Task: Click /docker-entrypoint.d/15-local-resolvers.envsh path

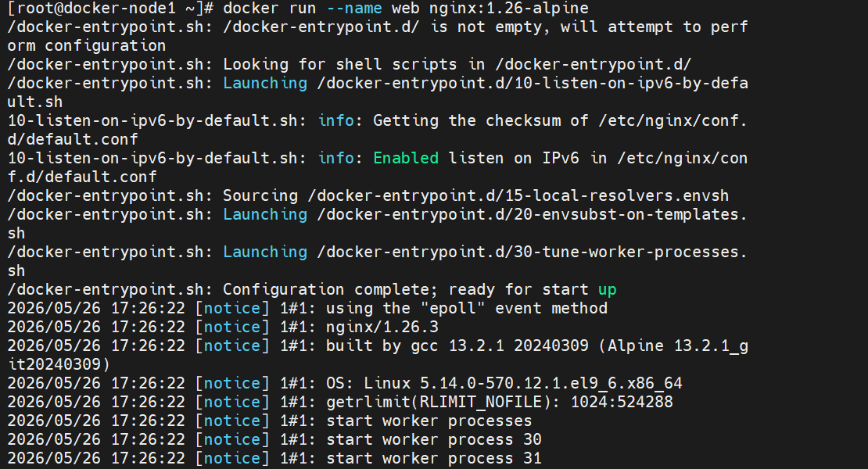Action: tap(518, 195)
